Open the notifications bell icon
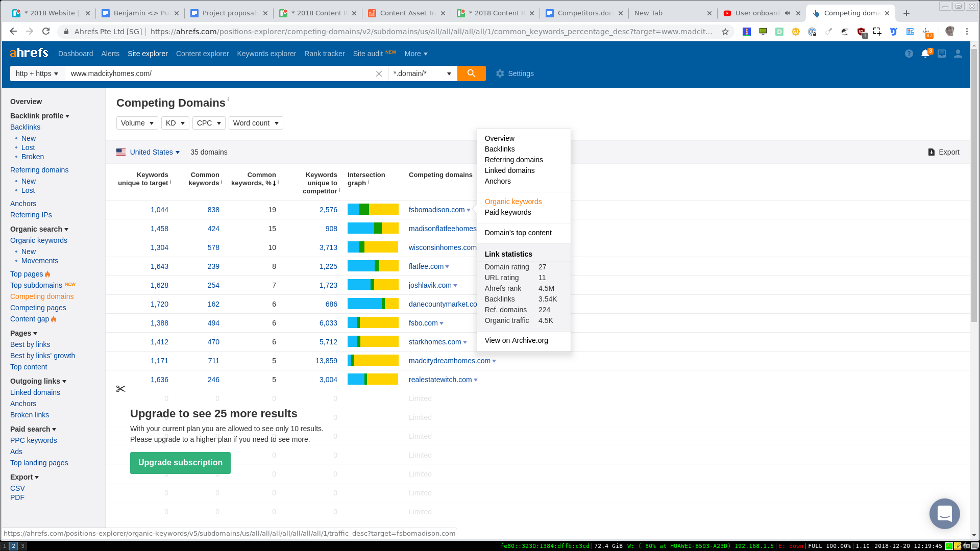Image resolution: width=980 pixels, height=551 pixels. (x=925, y=54)
